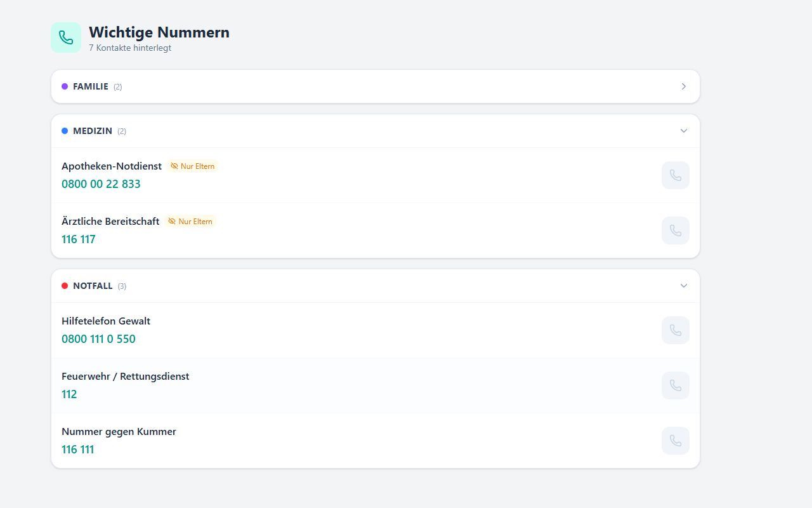Tap phone icon for Nummer gegen Kummer
This screenshot has width=812, height=508.
[675, 441]
